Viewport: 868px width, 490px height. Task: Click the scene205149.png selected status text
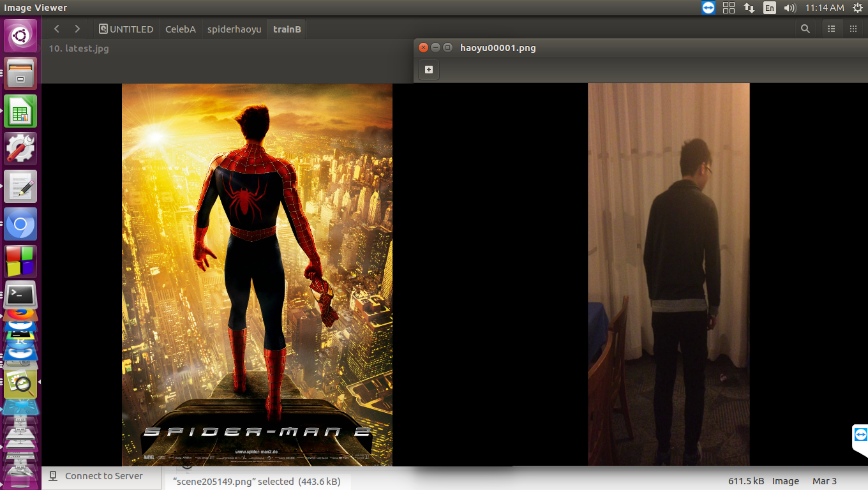tap(257, 482)
